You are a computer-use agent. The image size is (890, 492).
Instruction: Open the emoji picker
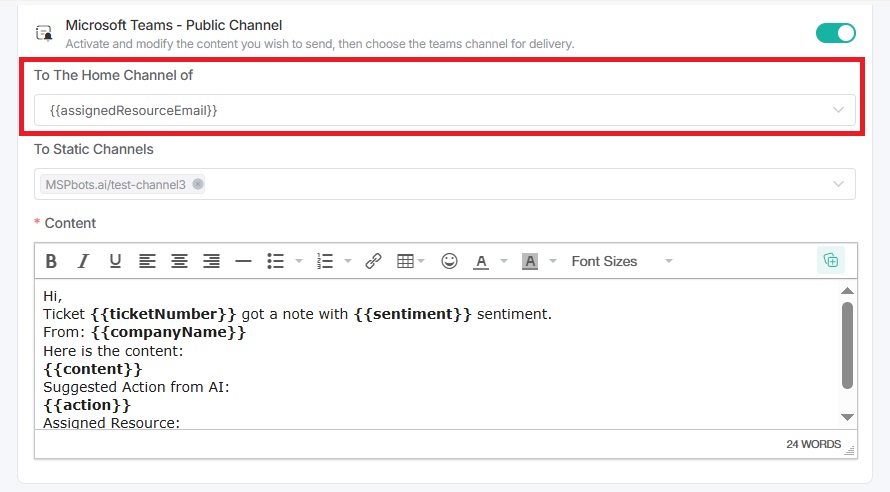coord(449,261)
